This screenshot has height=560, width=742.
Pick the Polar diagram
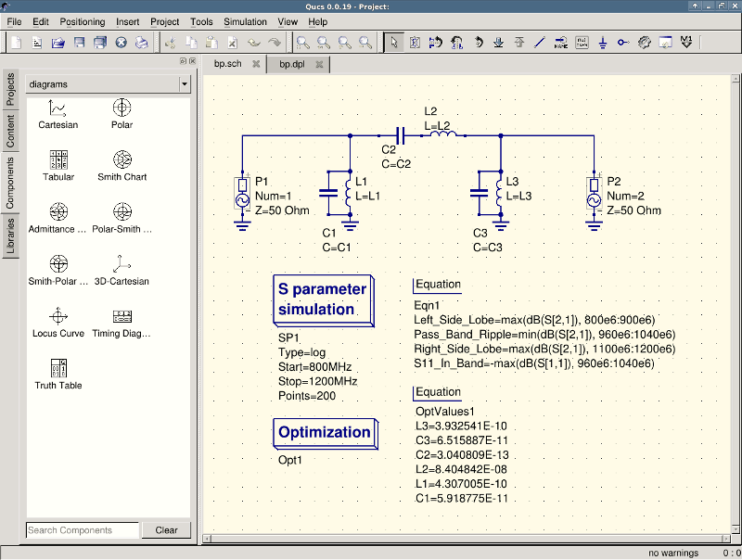click(122, 114)
